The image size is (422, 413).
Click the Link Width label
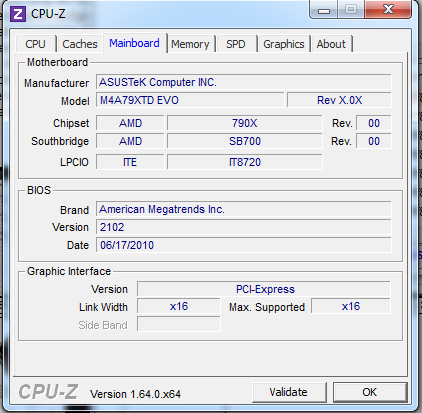coord(103,307)
